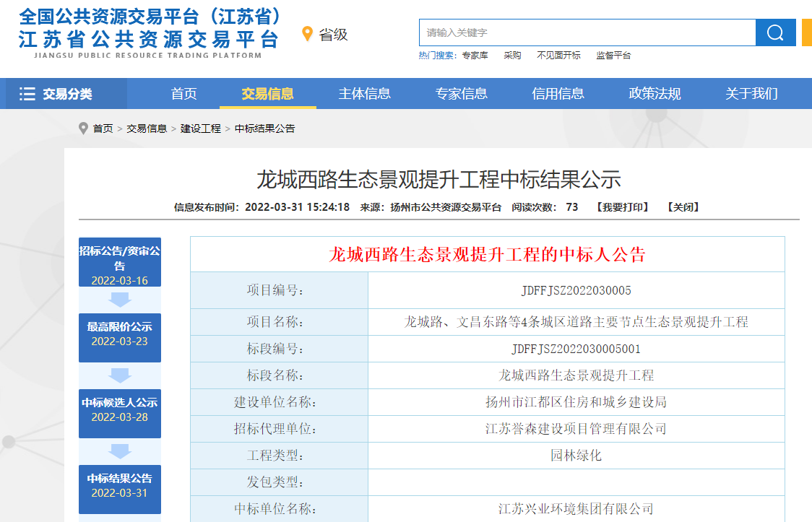Switch to the 主体信息 tab
Viewport: 812px width, 522px height.
pos(364,94)
